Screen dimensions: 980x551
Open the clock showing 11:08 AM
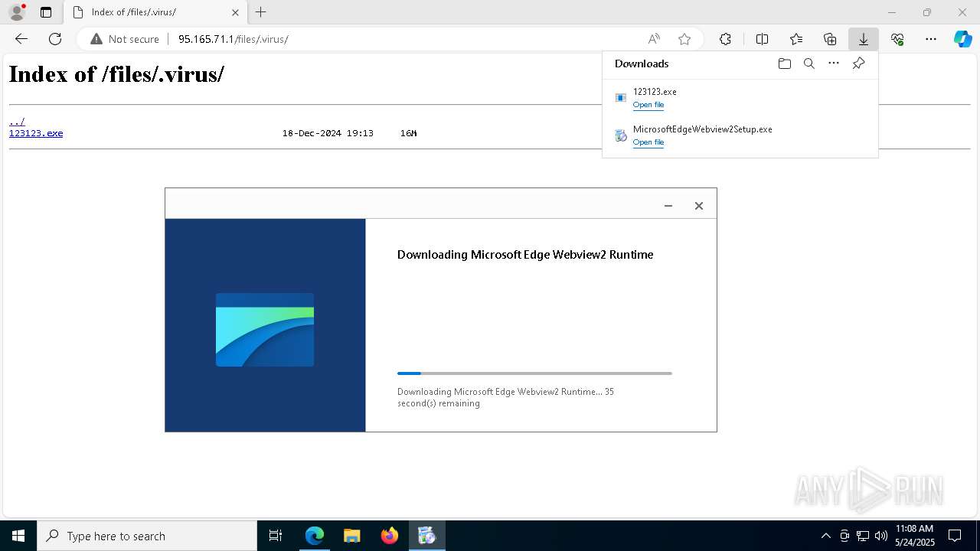pos(915,536)
